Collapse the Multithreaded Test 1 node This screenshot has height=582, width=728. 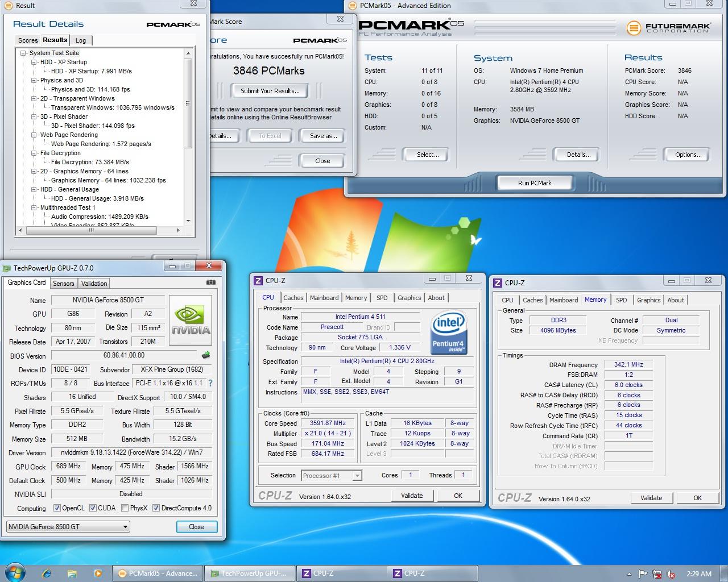tap(34, 207)
